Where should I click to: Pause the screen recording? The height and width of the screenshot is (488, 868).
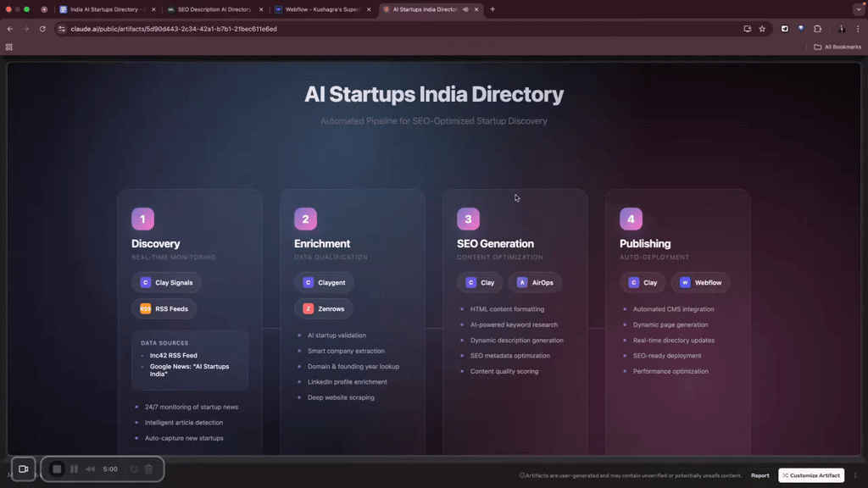click(x=74, y=469)
